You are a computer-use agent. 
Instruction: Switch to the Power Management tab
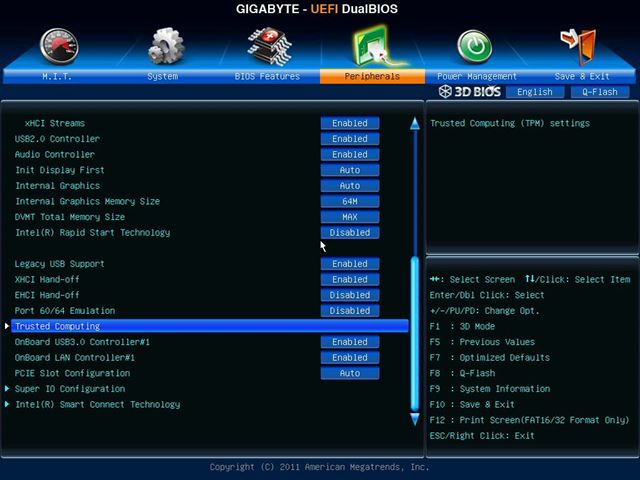[477, 76]
